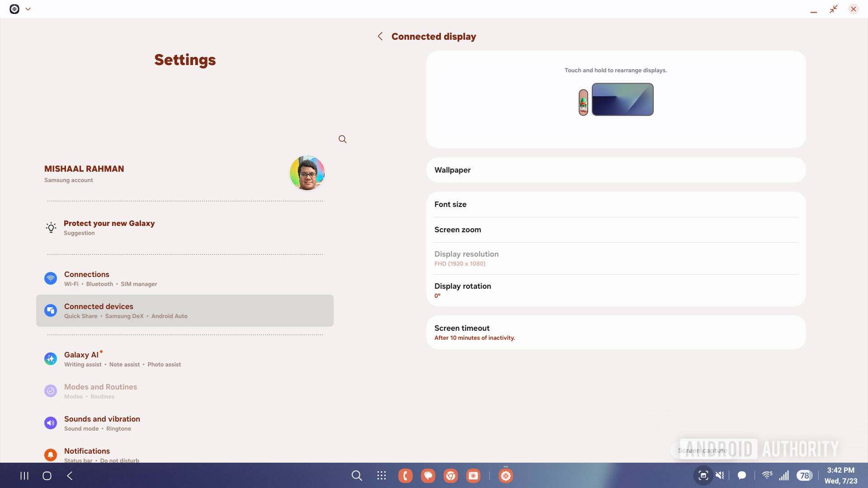Expand the Screen timeout option
This screenshot has height=488, width=868.
[x=616, y=332]
